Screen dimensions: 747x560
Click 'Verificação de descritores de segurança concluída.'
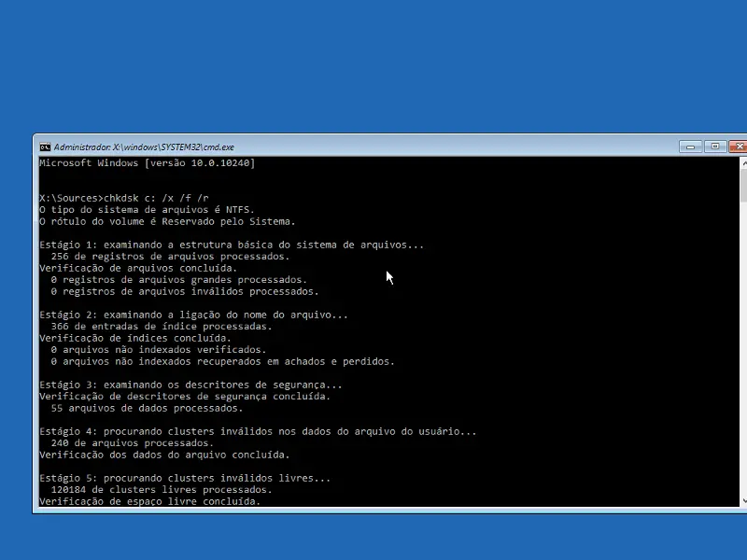coord(185,396)
